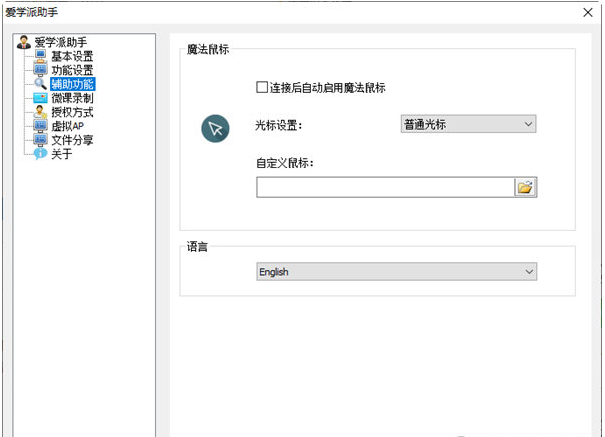Click the icon next to 功能设置
Screen dimensions: 605x437
coord(41,71)
